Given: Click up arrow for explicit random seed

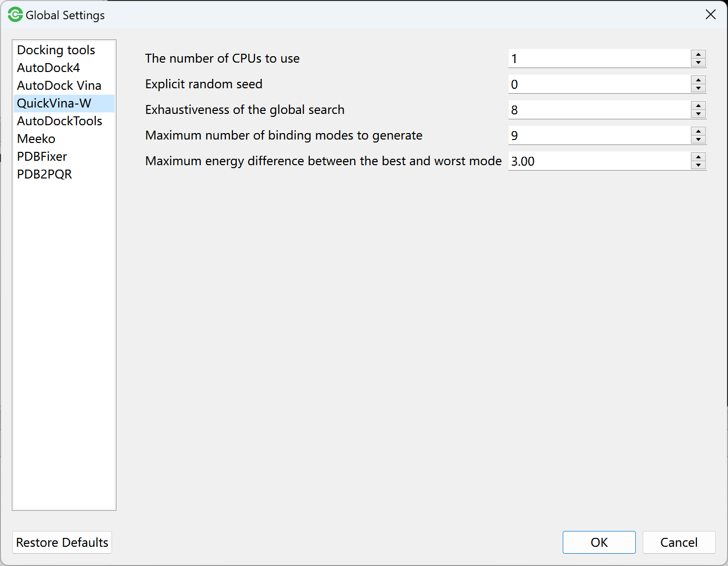Looking at the screenshot, I should (698, 80).
